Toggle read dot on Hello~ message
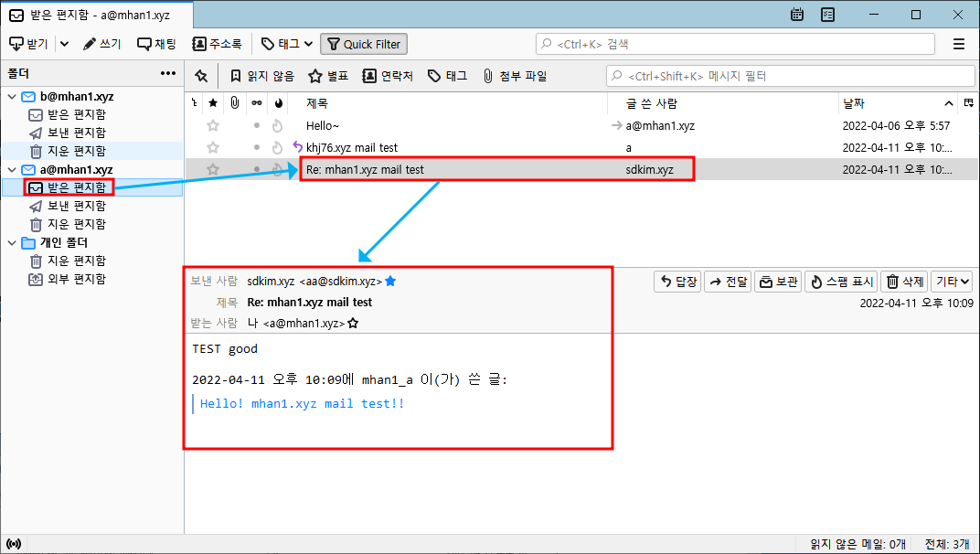Image resolution: width=980 pixels, height=554 pixels. tap(256, 125)
